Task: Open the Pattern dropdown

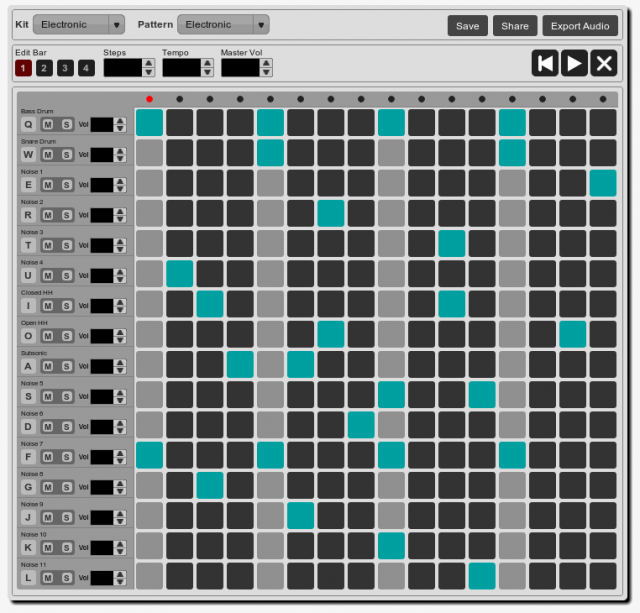Action: pyautogui.click(x=223, y=24)
